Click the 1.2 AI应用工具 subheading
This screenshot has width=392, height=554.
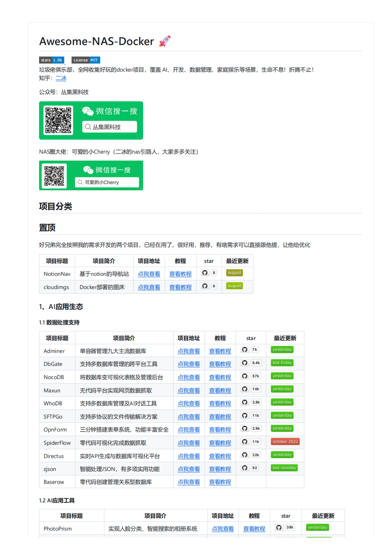(x=57, y=501)
